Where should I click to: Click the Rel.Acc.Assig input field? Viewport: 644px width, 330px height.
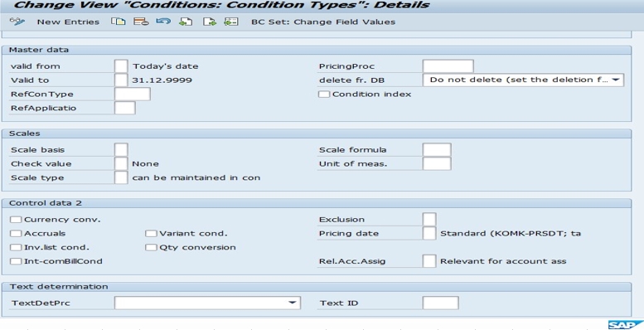click(429, 261)
